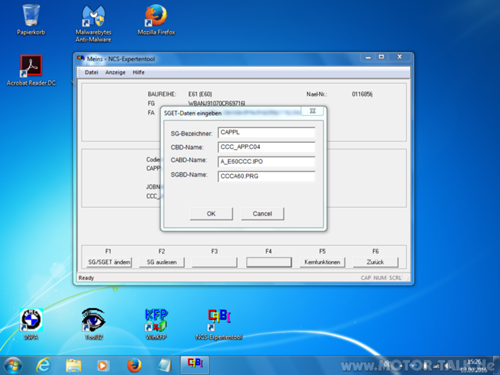Select the Mozilla Firefox desktop shortcut
This screenshot has height=375, width=500.
(x=156, y=19)
